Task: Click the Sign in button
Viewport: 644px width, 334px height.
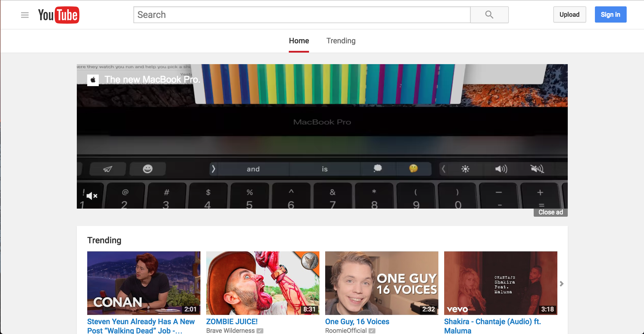Action: [611, 14]
